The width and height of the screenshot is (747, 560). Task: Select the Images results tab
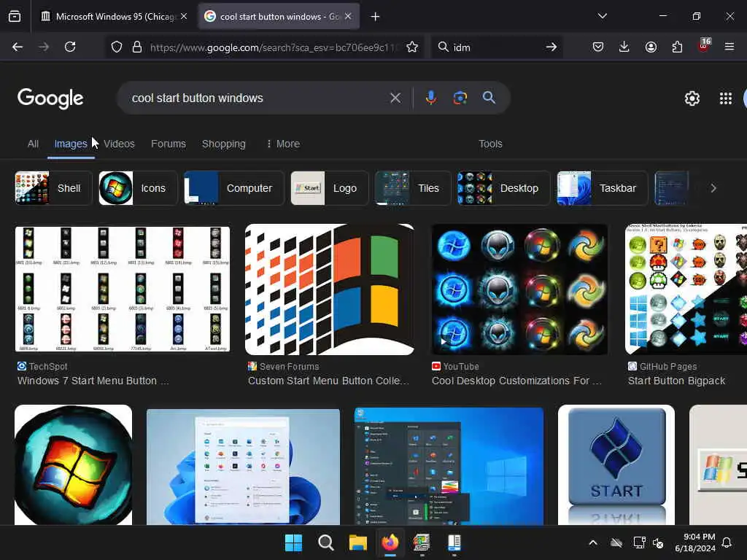(71, 144)
